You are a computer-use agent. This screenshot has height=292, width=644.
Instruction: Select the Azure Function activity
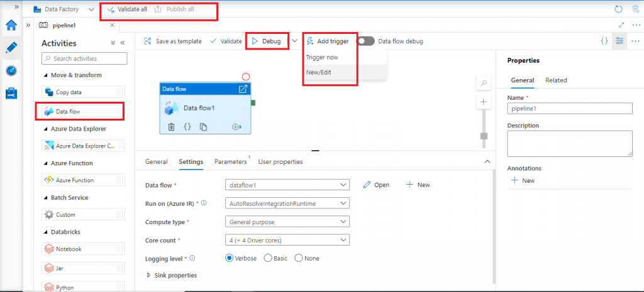(83, 180)
